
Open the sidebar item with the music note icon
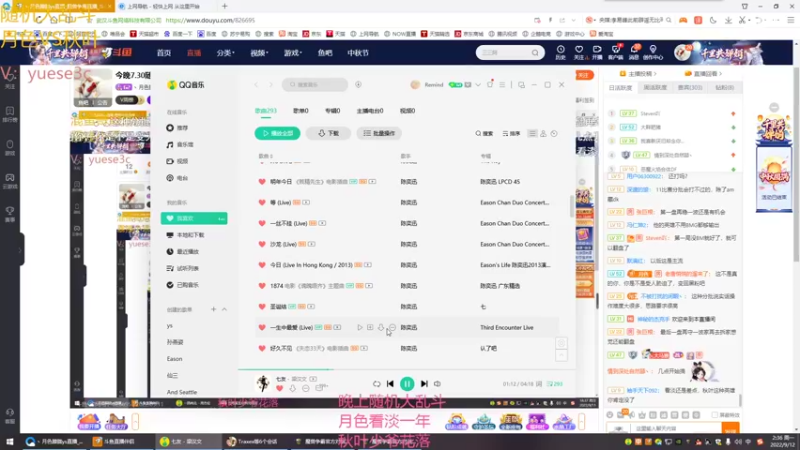180,144
